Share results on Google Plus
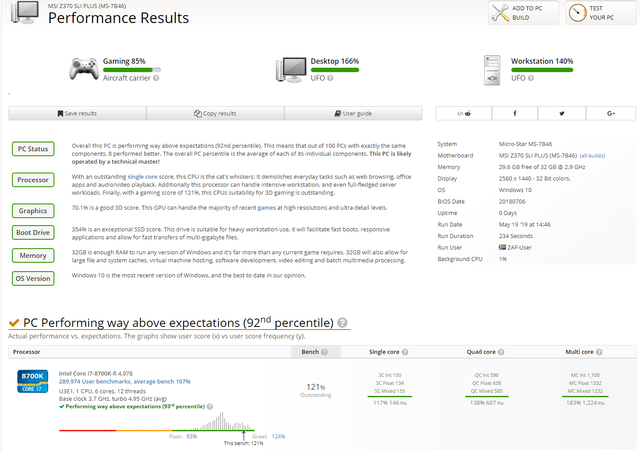Viewport: 640px width, 453px height. (611, 113)
